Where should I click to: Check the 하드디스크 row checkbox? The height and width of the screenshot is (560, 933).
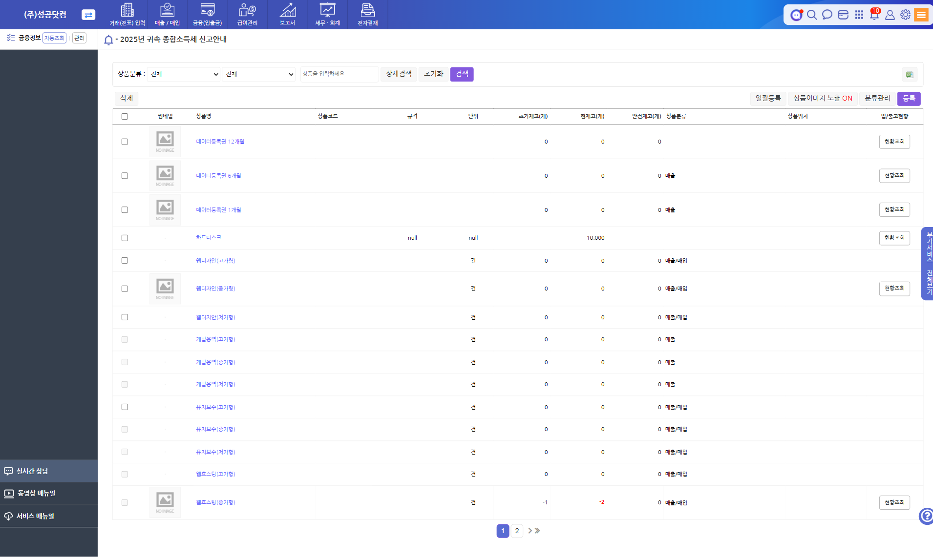[125, 238]
